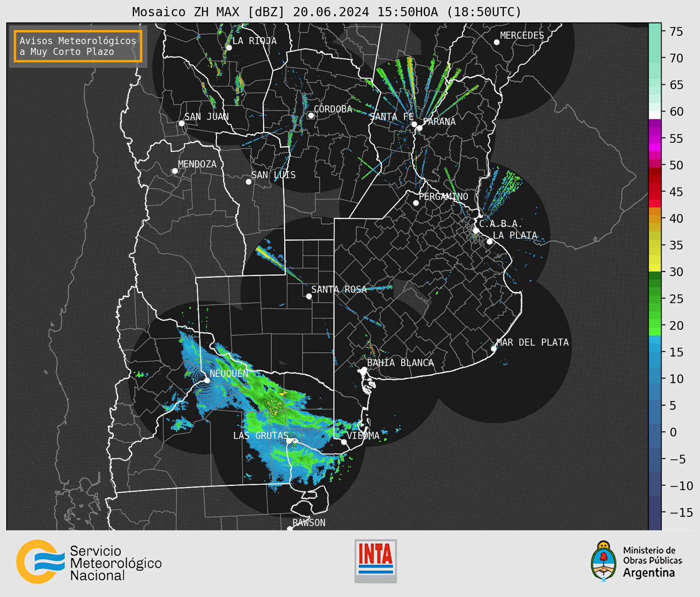Click the 60 dBZ white colorbar segment

tap(655, 115)
